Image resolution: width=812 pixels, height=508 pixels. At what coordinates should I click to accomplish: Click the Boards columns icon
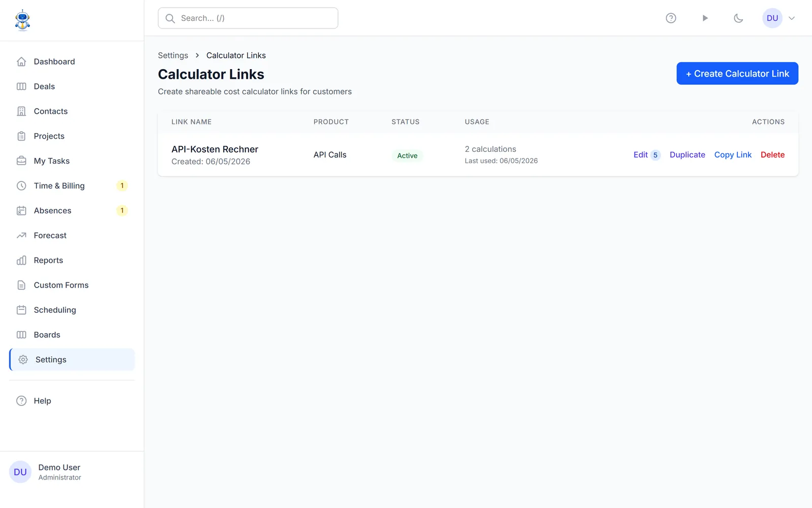pos(21,335)
